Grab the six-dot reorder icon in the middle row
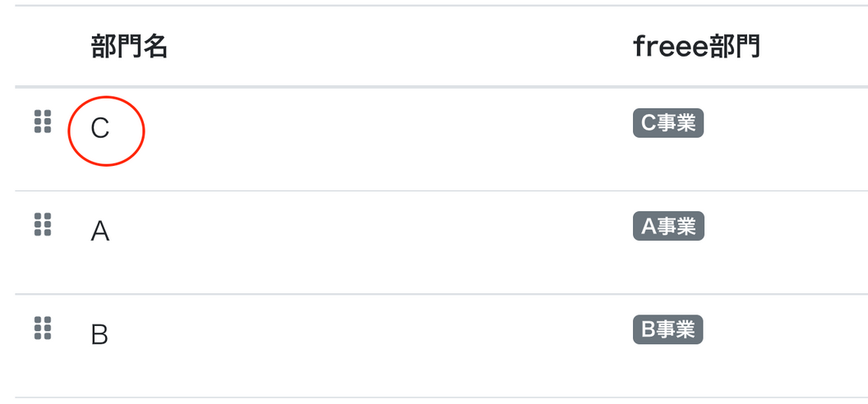Viewport: 868px width, 404px height. click(x=43, y=224)
